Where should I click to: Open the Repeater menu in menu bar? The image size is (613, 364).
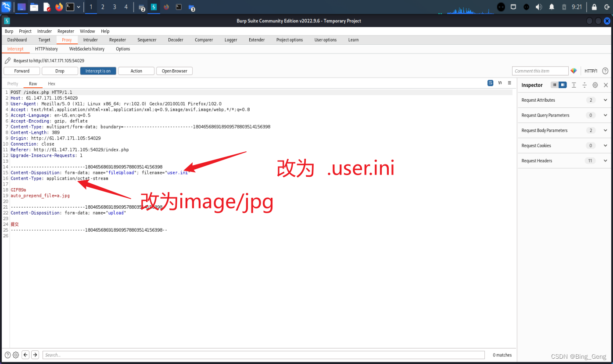(x=66, y=31)
